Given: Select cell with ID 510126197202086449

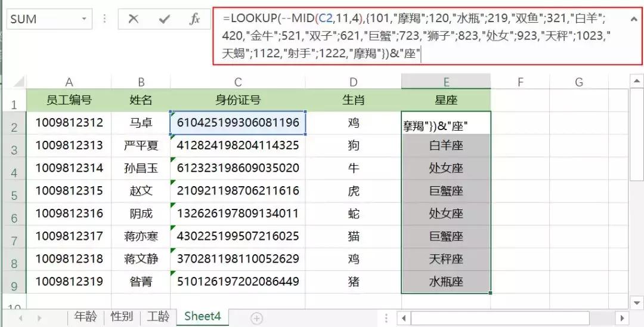Looking at the screenshot, I should point(238,282).
